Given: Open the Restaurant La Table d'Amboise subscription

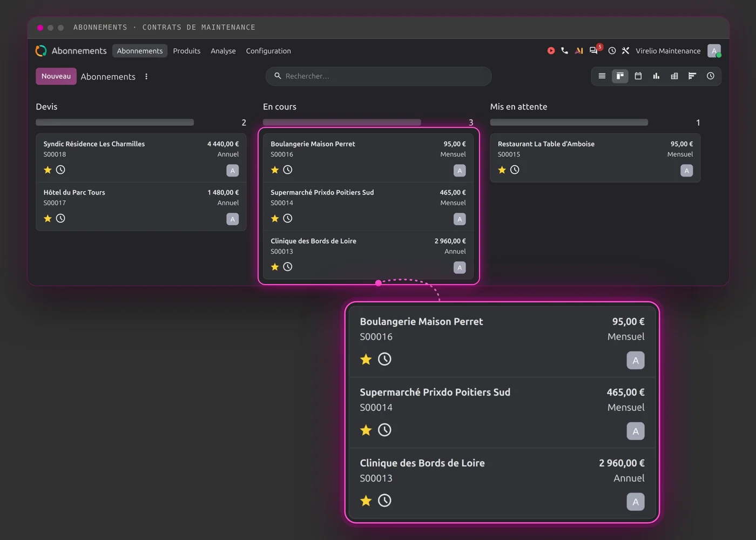Looking at the screenshot, I should click(595, 158).
